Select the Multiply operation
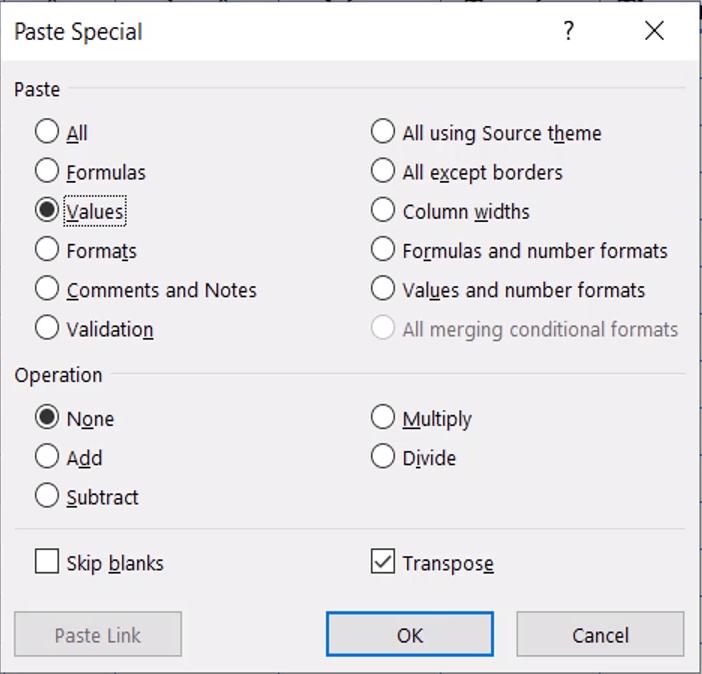 (383, 418)
